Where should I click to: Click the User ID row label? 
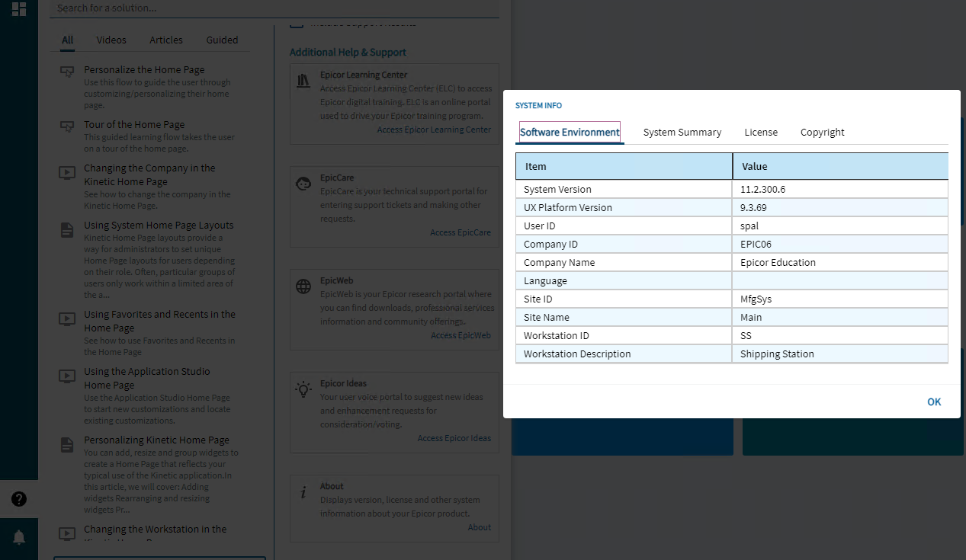point(539,226)
